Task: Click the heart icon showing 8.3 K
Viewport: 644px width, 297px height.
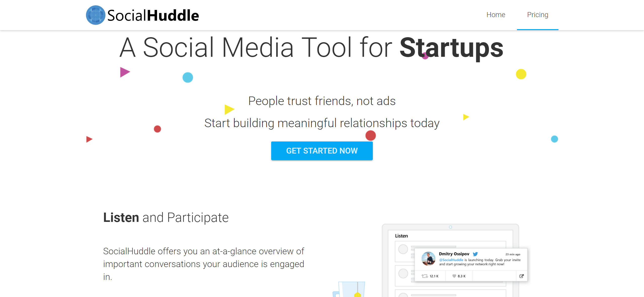Action: click(x=454, y=276)
